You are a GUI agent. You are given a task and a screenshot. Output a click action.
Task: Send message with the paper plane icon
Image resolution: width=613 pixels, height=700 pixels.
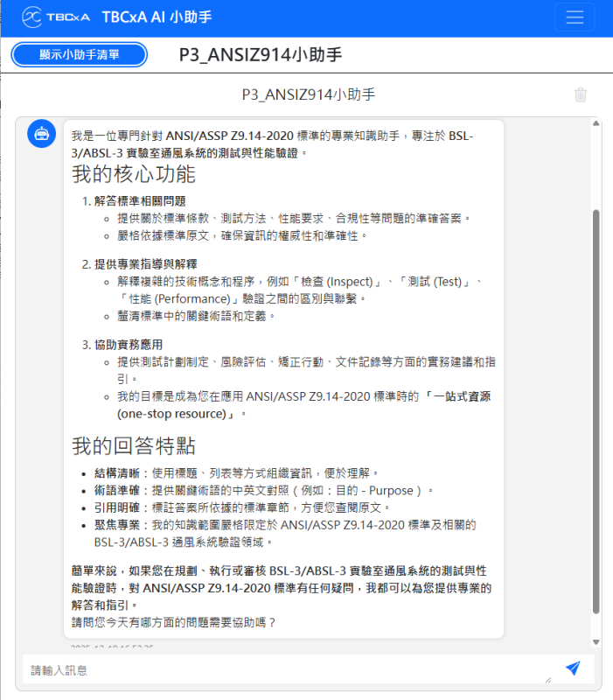(x=573, y=668)
